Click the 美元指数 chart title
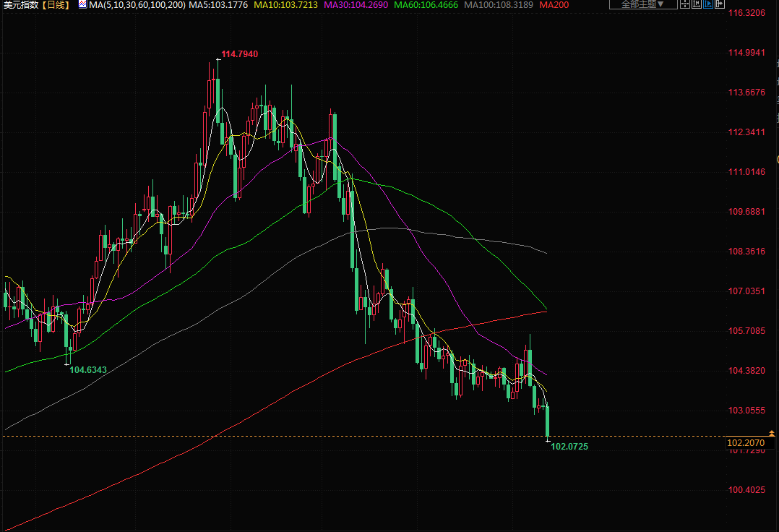The height and width of the screenshot is (532, 779). (19, 5)
